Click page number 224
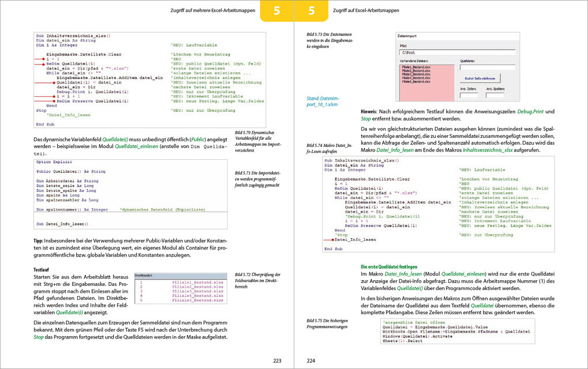The height and width of the screenshot is (369, 588). coord(311,361)
